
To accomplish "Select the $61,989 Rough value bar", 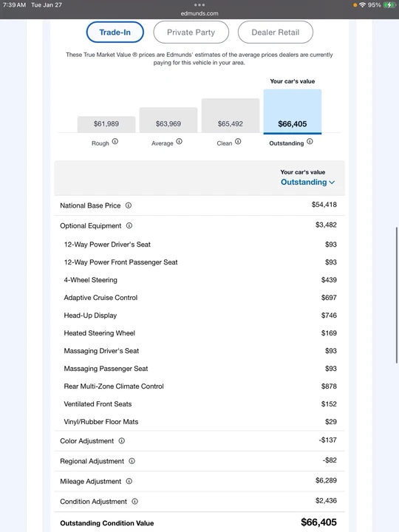I will 106,124.
